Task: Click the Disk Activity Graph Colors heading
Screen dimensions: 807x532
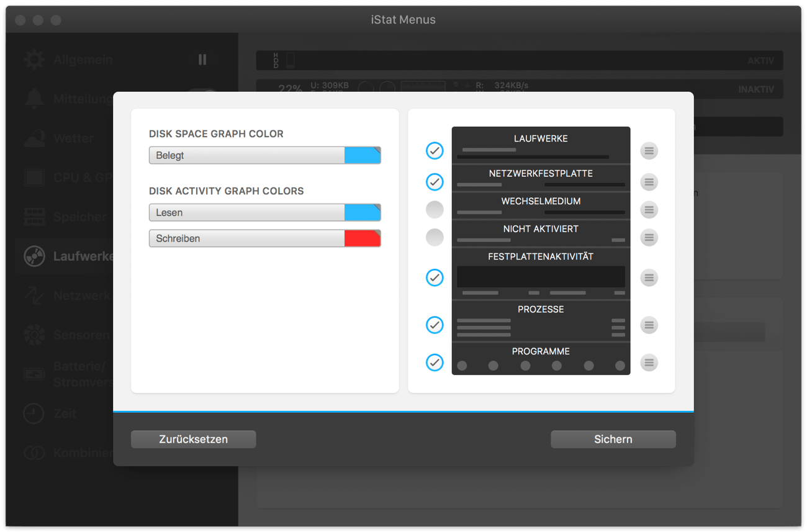Action: 226,191
